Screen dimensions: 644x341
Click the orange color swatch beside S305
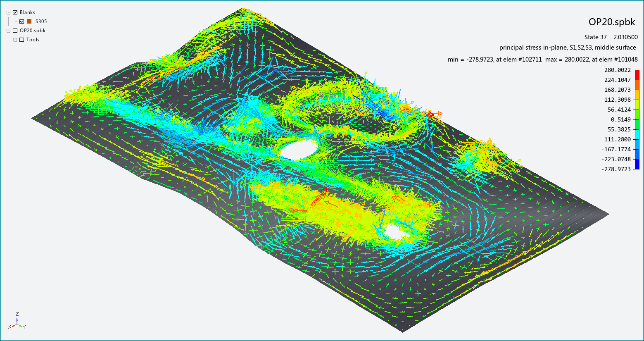pos(29,21)
